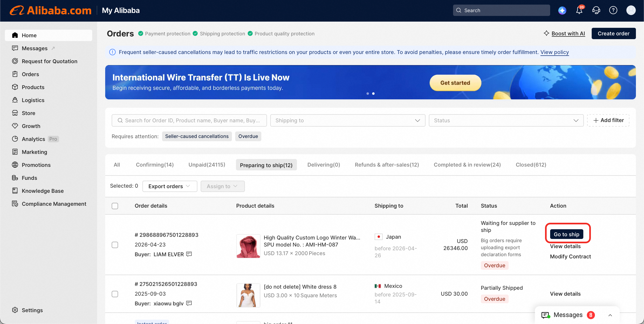Select the Preparing to ship(12) tab
Viewport: 644px width, 324px height.
tap(266, 165)
